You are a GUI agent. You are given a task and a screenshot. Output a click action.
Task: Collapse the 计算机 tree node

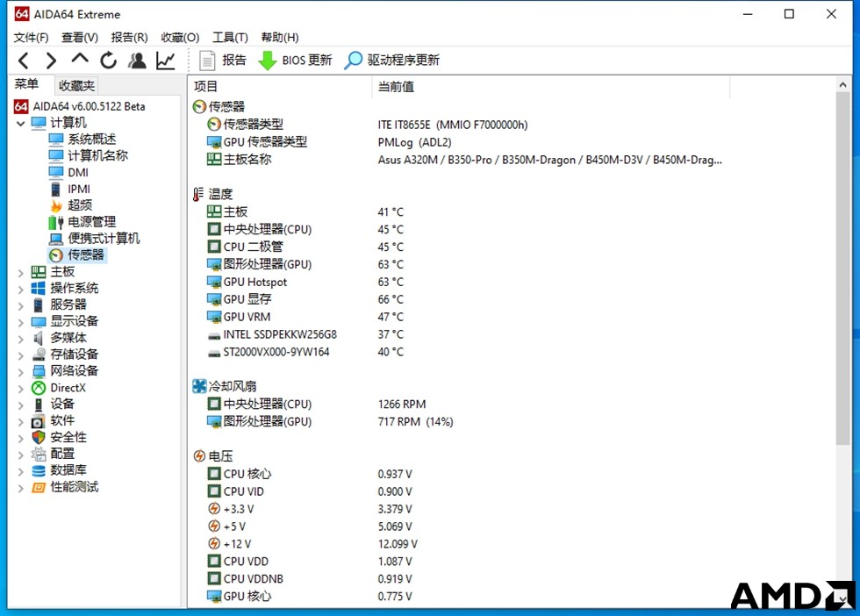click(x=21, y=124)
